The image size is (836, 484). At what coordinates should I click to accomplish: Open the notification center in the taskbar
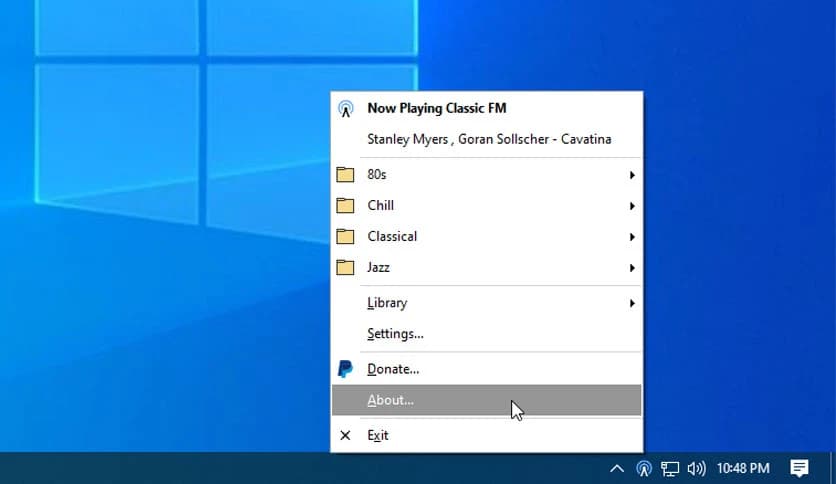pos(799,468)
